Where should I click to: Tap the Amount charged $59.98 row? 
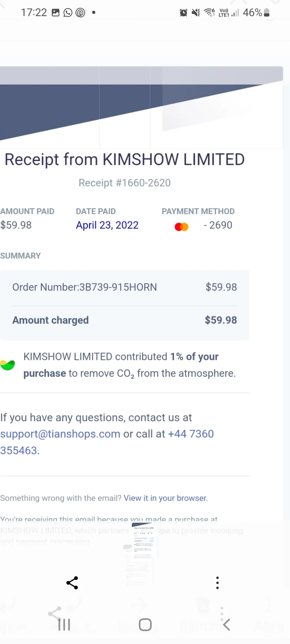(x=125, y=320)
